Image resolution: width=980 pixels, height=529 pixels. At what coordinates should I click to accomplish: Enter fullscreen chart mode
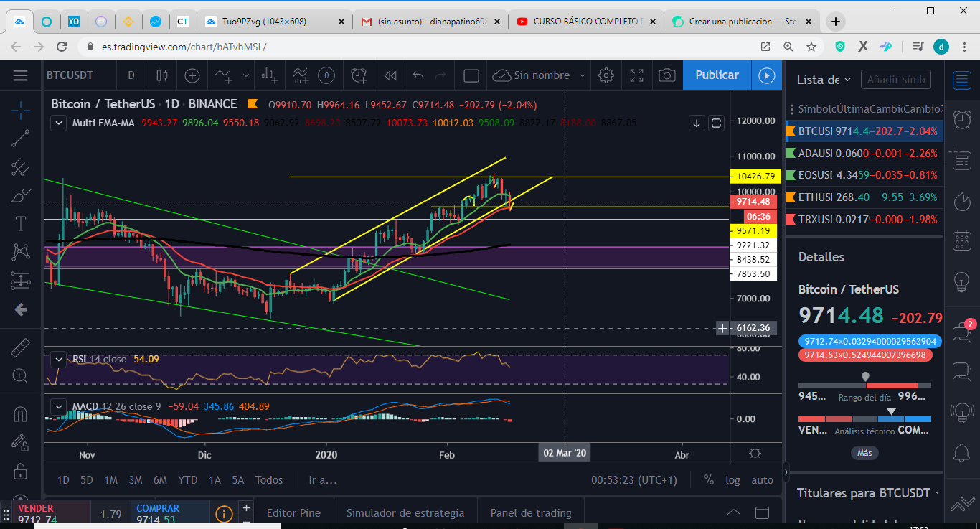click(x=636, y=75)
